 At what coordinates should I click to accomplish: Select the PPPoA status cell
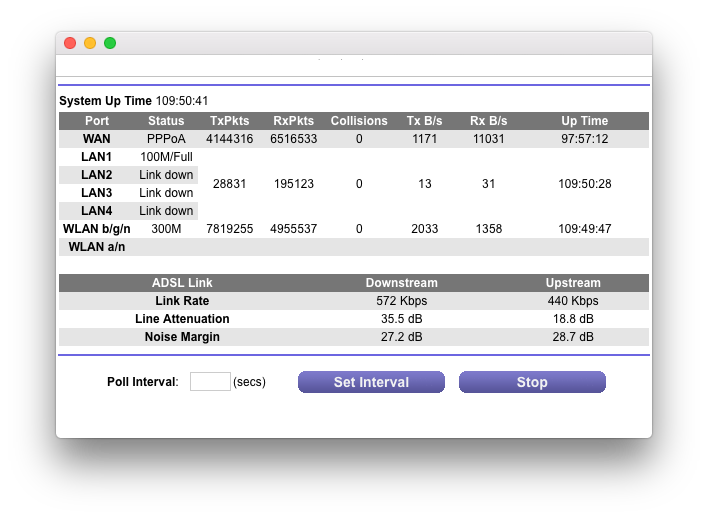[166, 139]
